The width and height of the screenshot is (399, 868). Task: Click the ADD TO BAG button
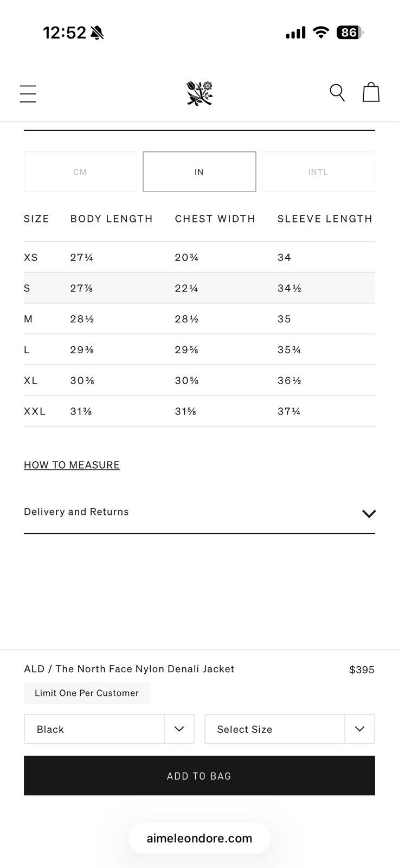[200, 776]
